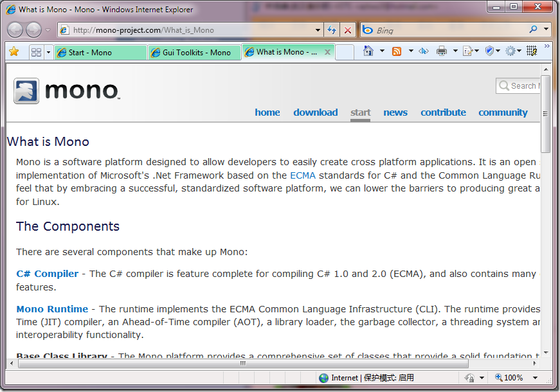Screen dimensions: 560x392
Task: Click the Bing search magnifier icon
Action: coord(533,30)
